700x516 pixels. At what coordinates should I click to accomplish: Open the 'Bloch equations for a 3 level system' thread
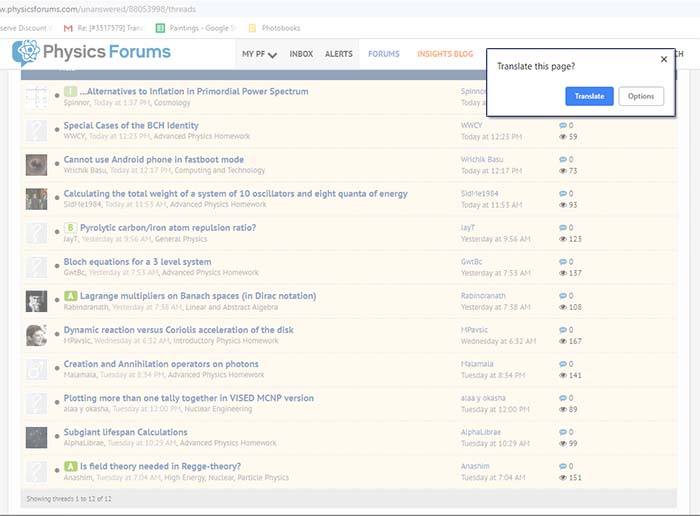point(137,262)
